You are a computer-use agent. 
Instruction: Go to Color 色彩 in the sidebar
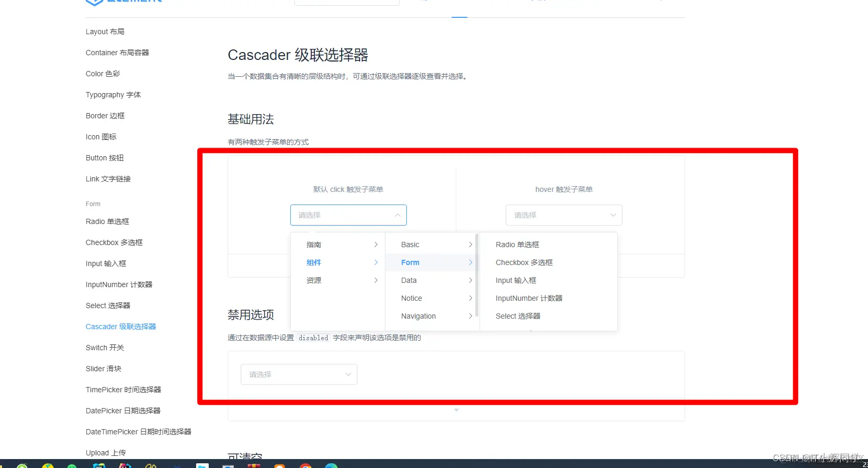click(x=103, y=74)
